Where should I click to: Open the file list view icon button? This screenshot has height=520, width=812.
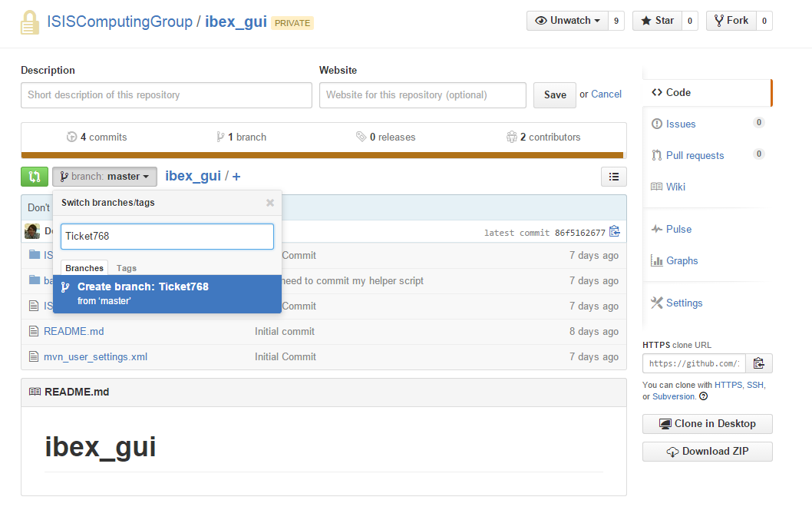point(614,177)
